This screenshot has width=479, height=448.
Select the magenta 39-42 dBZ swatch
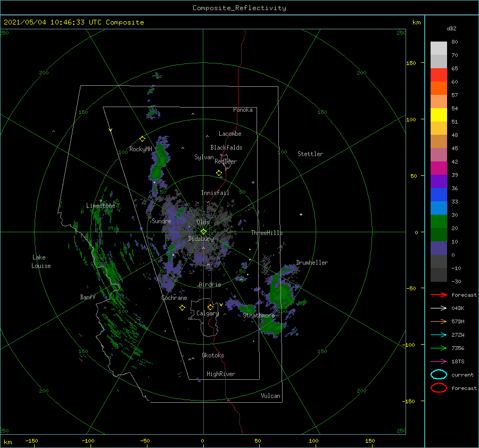coord(439,168)
